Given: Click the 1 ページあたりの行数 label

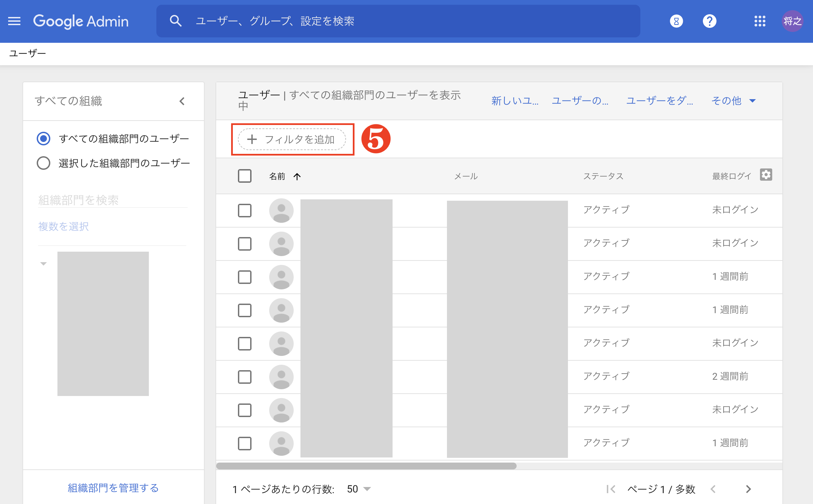Looking at the screenshot, I should (x=283, y=489).
